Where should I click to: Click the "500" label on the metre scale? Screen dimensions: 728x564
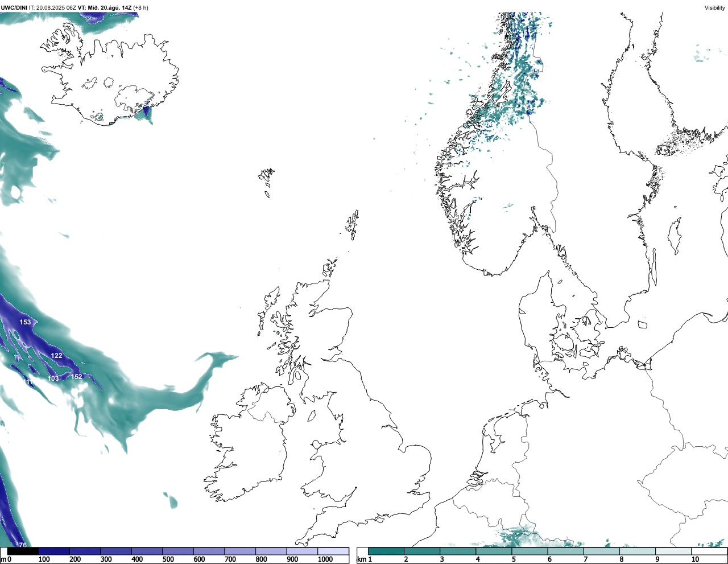tap(168, 559)
